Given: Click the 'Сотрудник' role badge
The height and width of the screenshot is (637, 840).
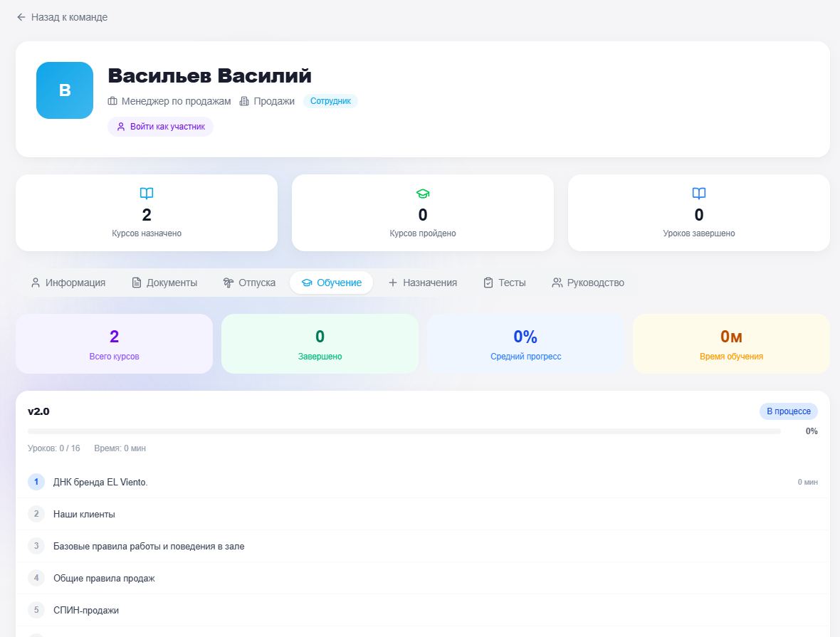Looking at the screenshot, I should pos(330,101).
